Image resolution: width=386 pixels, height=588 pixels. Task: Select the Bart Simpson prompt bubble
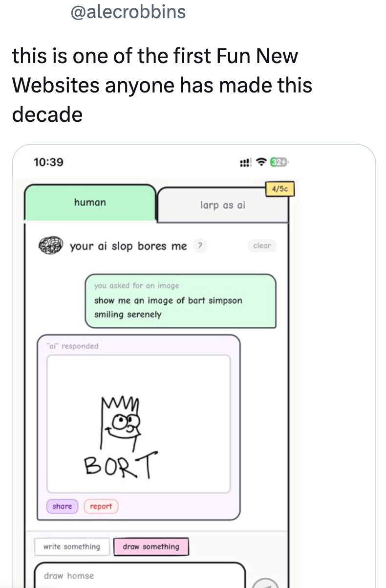pos(181,300)
